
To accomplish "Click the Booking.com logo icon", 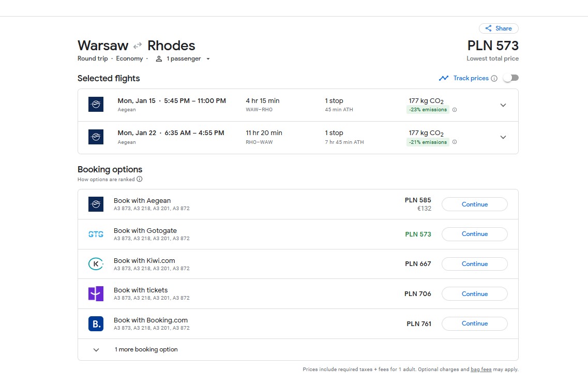I will [96, 323].
